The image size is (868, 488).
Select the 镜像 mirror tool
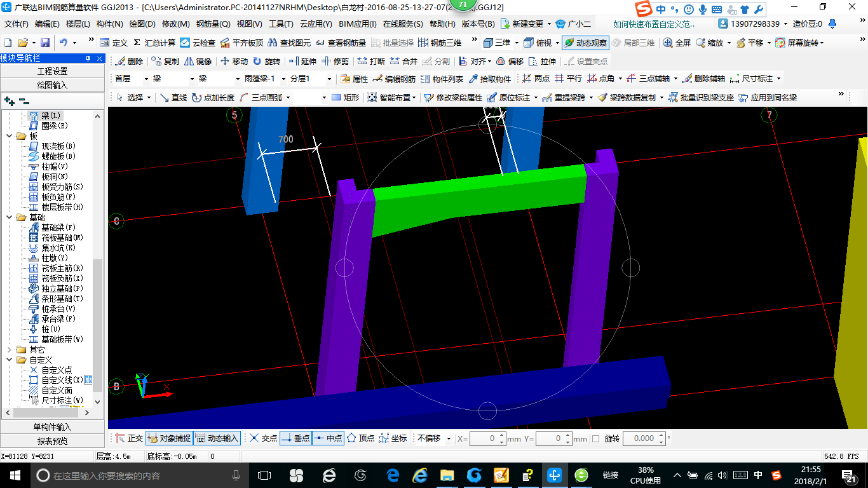click(198, 62)
